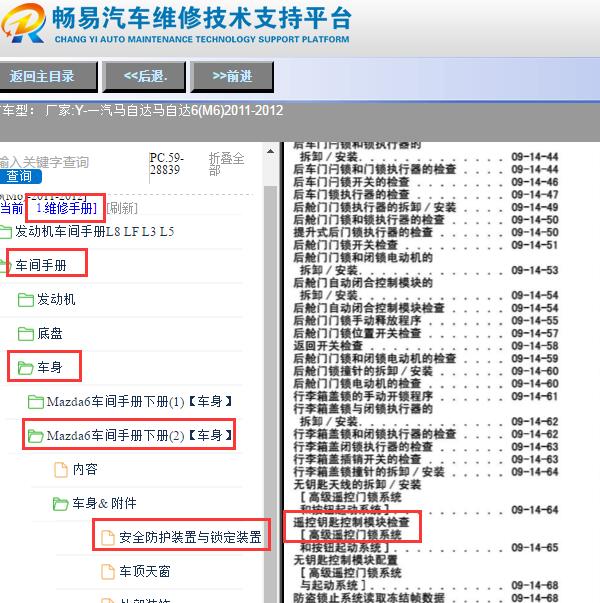The height and width of the screenshot is (603, 600).
Task: Click 行李箱盖闭锁执行器的检查 entry
Action: (363, 447)
